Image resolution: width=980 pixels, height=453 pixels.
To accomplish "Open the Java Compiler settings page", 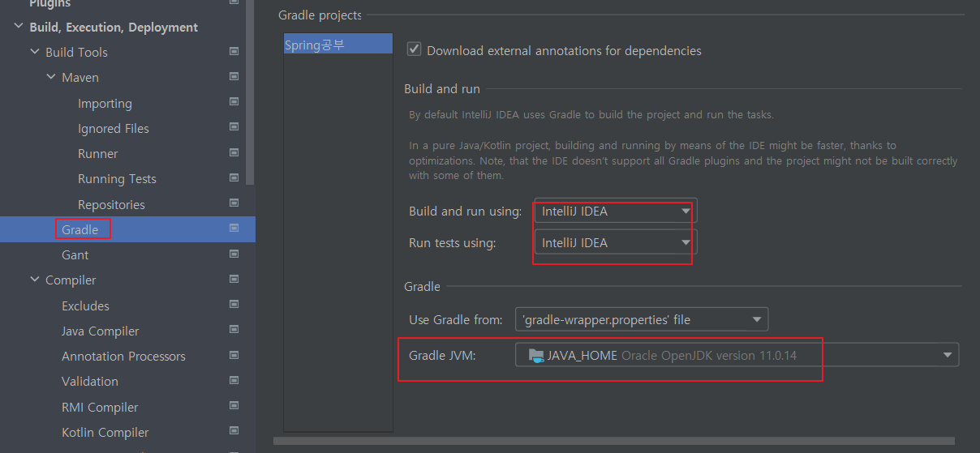I will pyautogui.click(x=100, y=331).
